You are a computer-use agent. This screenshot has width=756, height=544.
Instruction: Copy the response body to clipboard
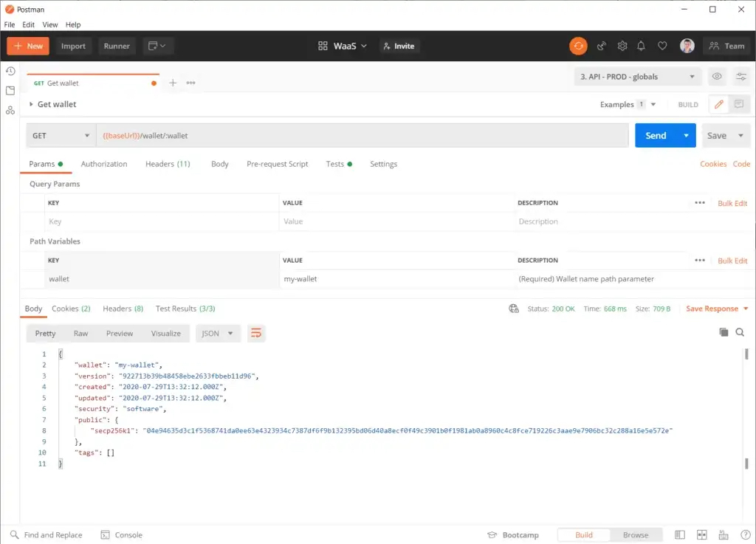(724, 332)
